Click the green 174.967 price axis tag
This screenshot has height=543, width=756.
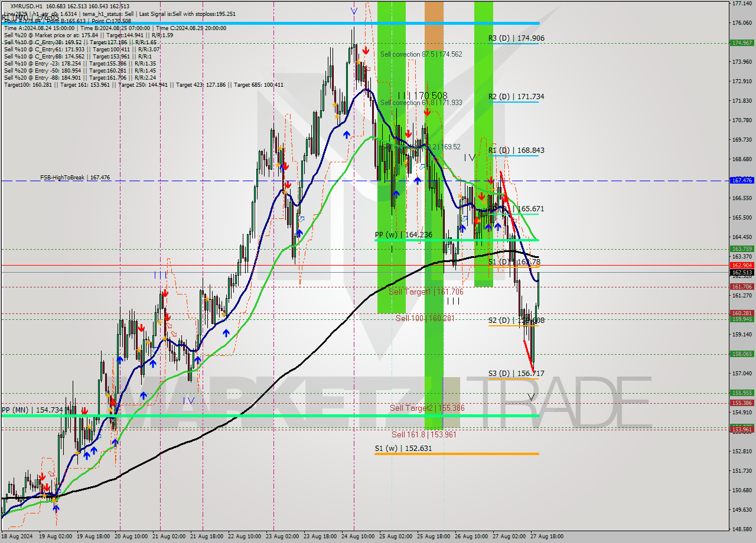[742, 42]
